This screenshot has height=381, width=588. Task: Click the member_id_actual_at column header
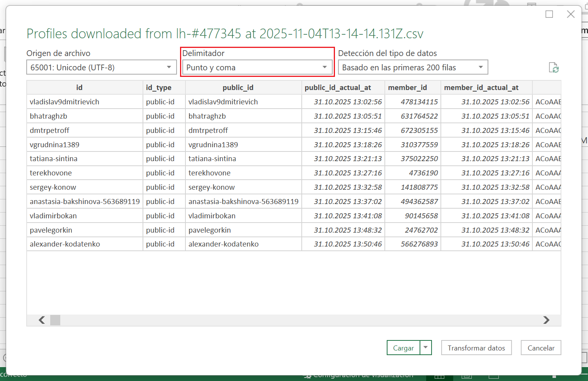(x=481, y=88)
